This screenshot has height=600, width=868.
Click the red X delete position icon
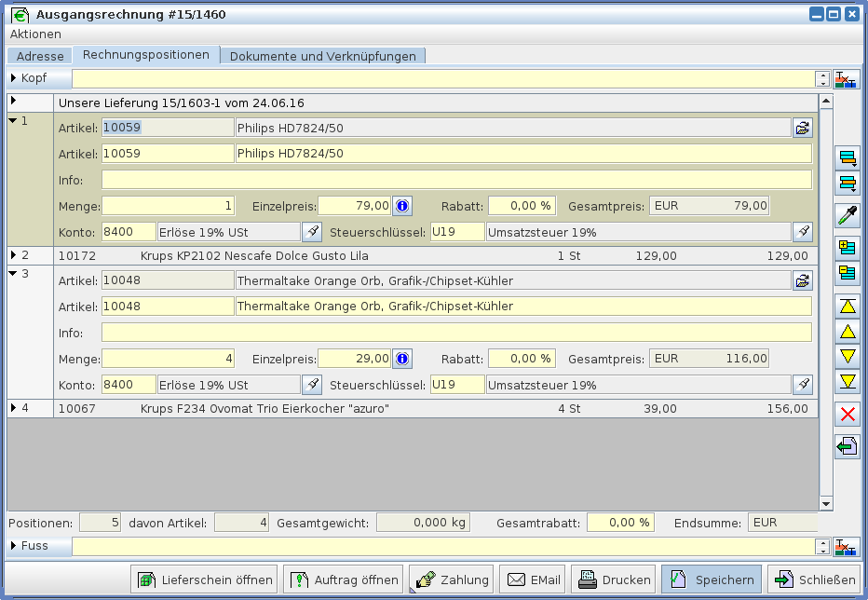point(848,414)
